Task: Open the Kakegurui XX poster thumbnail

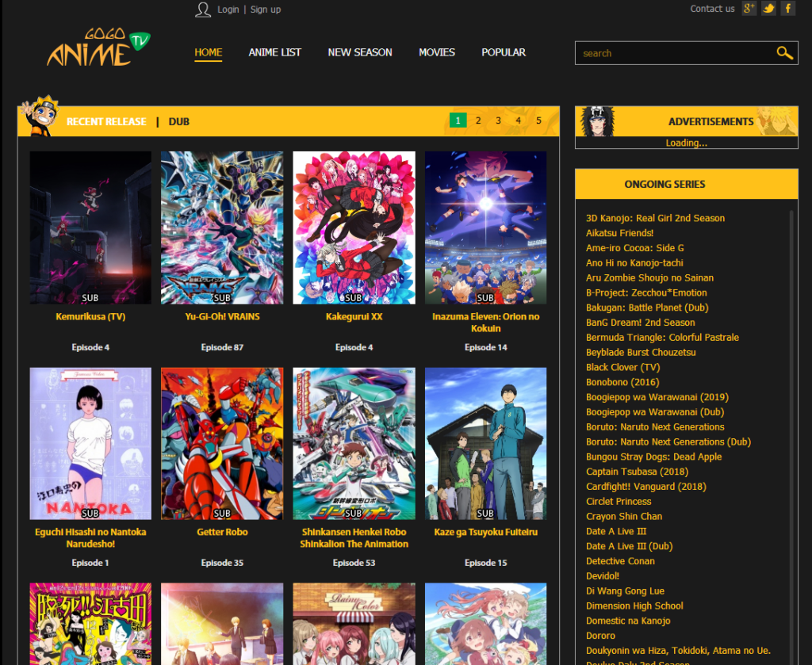Action: (x=354, y=227)
